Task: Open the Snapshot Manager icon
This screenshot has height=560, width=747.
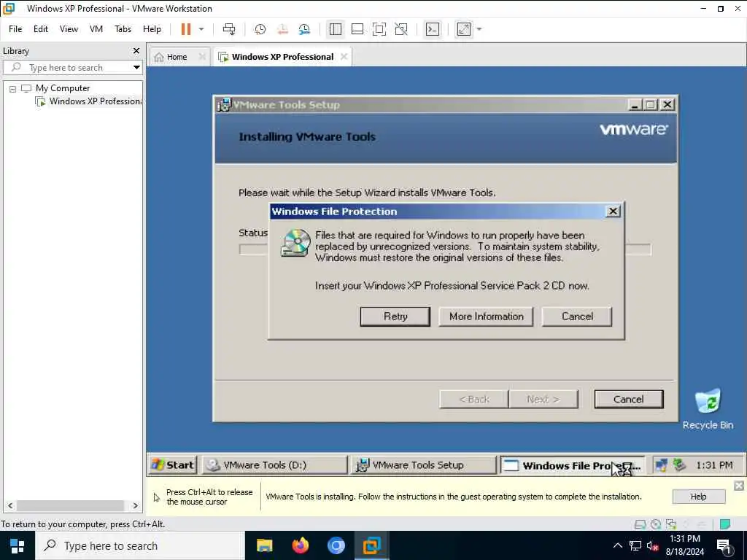Action: click(304, 29)
